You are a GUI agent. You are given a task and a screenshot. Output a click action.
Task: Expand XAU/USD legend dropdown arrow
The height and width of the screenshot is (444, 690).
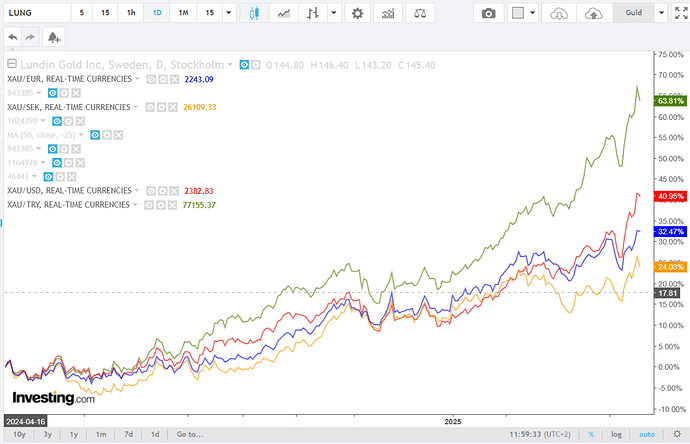tap(137, 190)
